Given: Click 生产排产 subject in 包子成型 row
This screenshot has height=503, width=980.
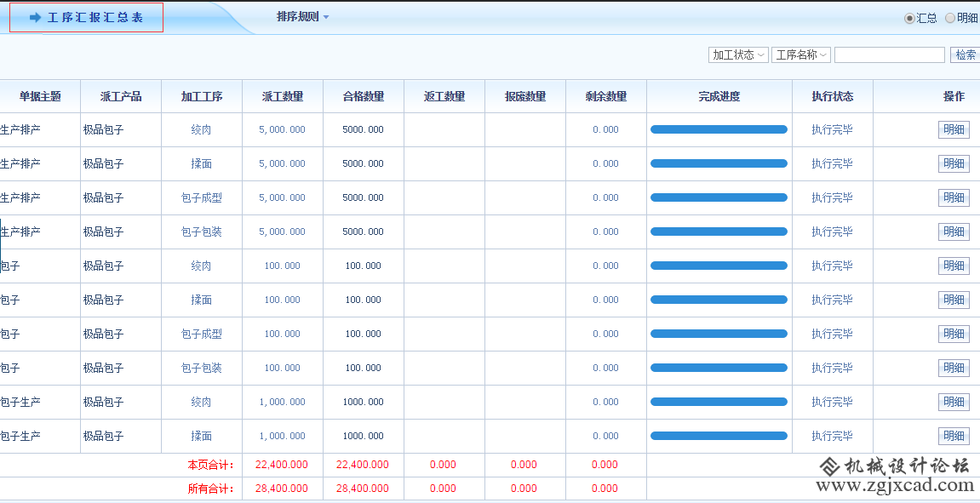Looking at the screenshot, I should pyautogui.click(x=20, y=198).
